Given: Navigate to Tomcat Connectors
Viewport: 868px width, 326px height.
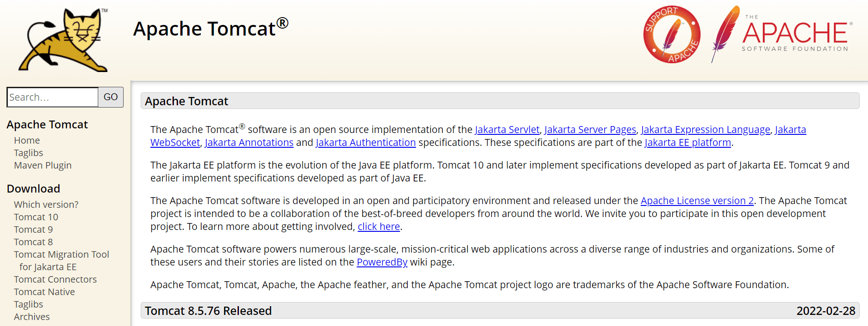Looking at the screenshot, I should tap(55, 279).
